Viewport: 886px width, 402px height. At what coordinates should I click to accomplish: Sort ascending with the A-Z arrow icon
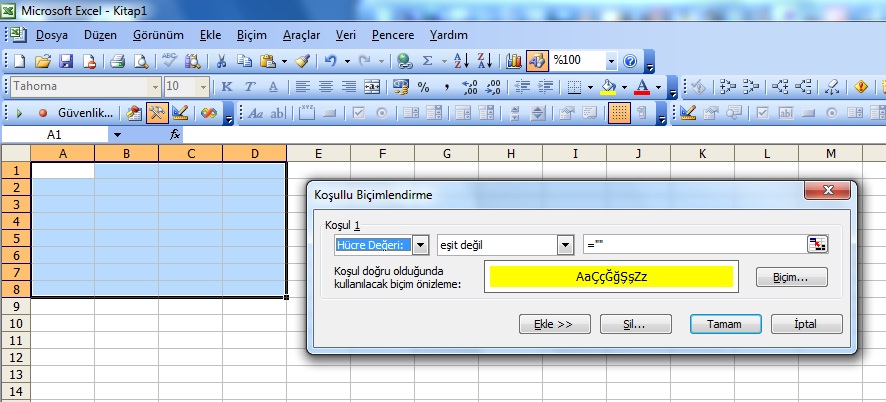pos(462,61)
